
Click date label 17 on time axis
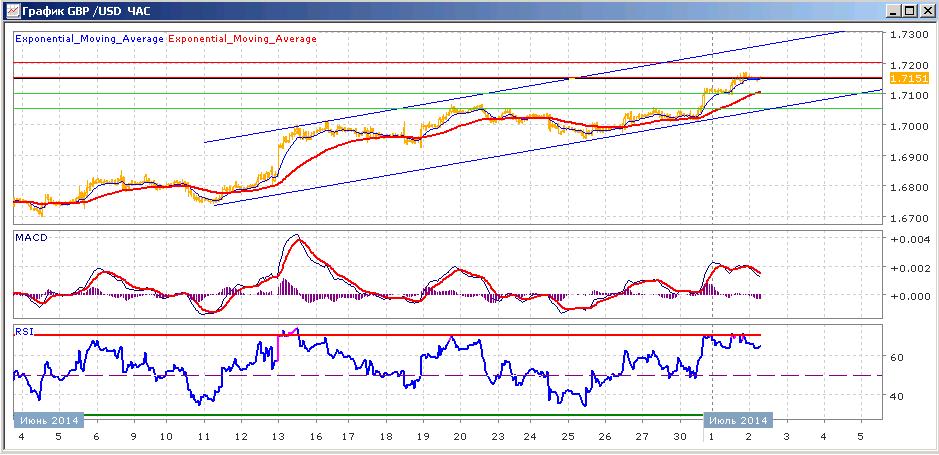(349, 436)
